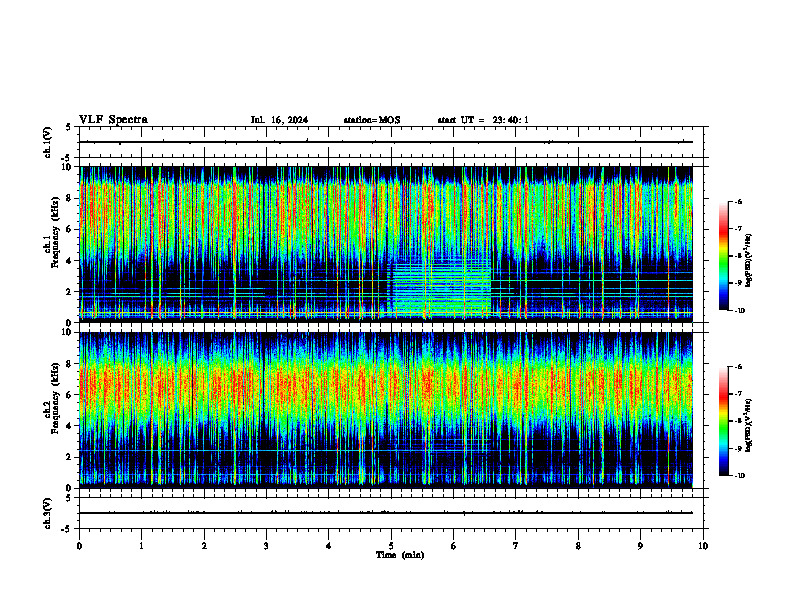Click the ch.3 waveform trace panel
Screen dimensions: 792x612
pyautogui.click(x=391, y=513)
